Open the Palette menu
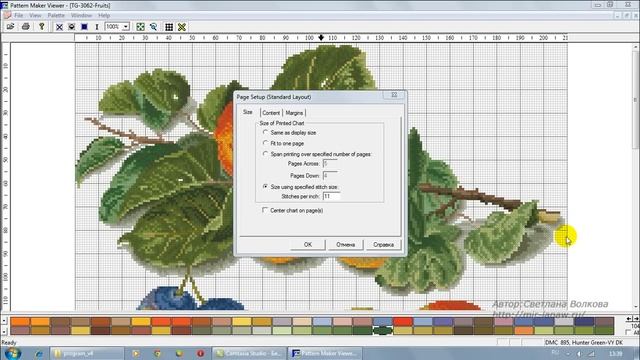Viewport: 640px width, 360px height. tap(56, 15)
